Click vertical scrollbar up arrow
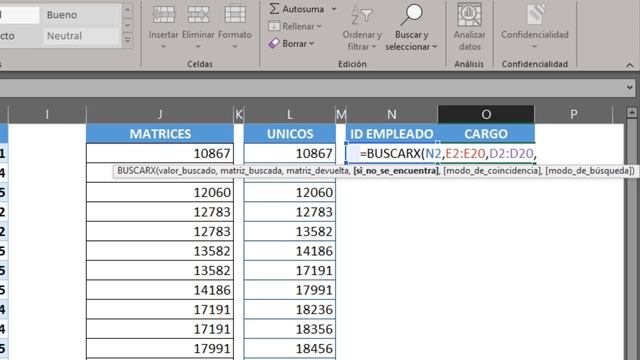 [x=632, y=112]
